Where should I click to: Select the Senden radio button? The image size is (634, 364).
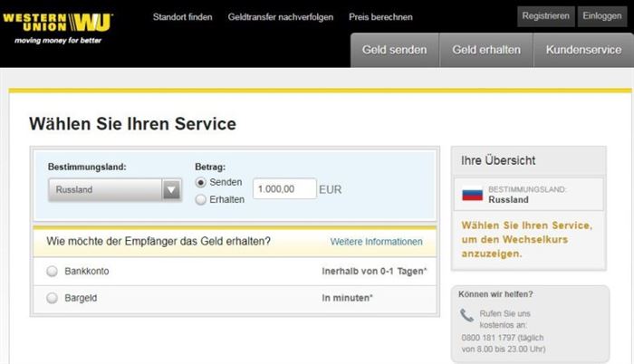point(200,182)
